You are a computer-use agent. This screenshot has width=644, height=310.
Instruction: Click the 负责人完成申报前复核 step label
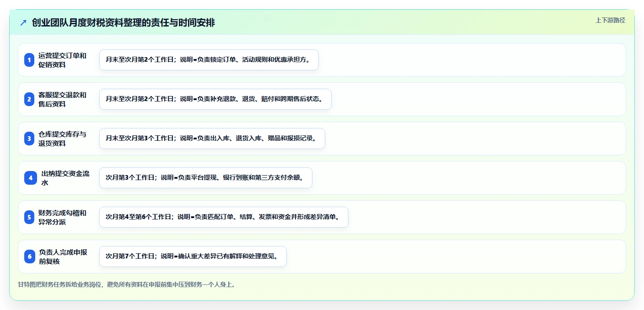coord(63,257)
